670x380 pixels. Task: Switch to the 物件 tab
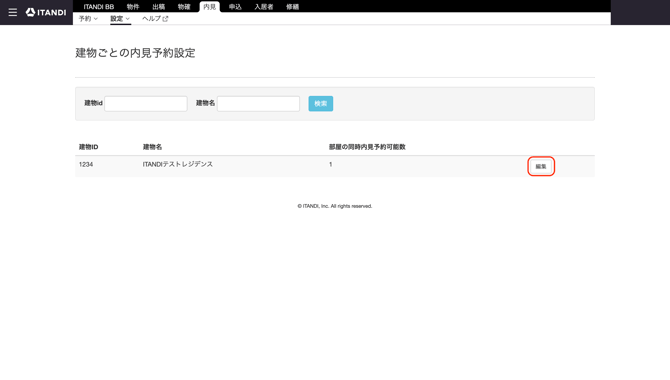[133, 7]
